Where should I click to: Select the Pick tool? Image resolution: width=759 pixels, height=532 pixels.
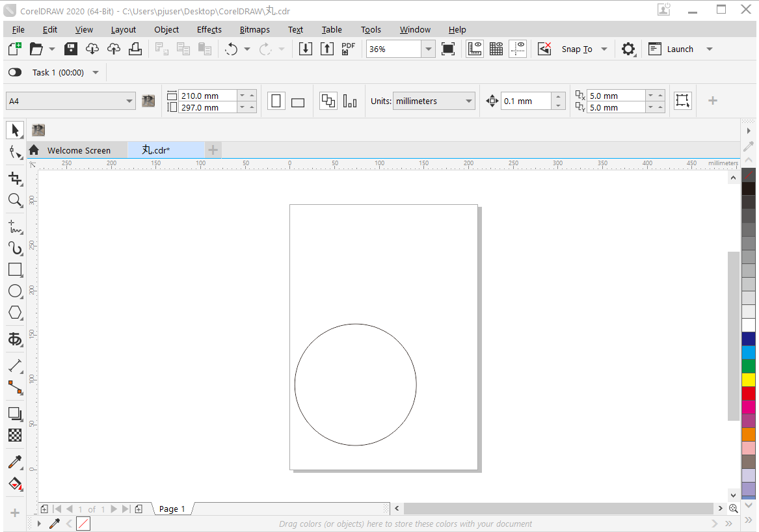pos(14,129)
